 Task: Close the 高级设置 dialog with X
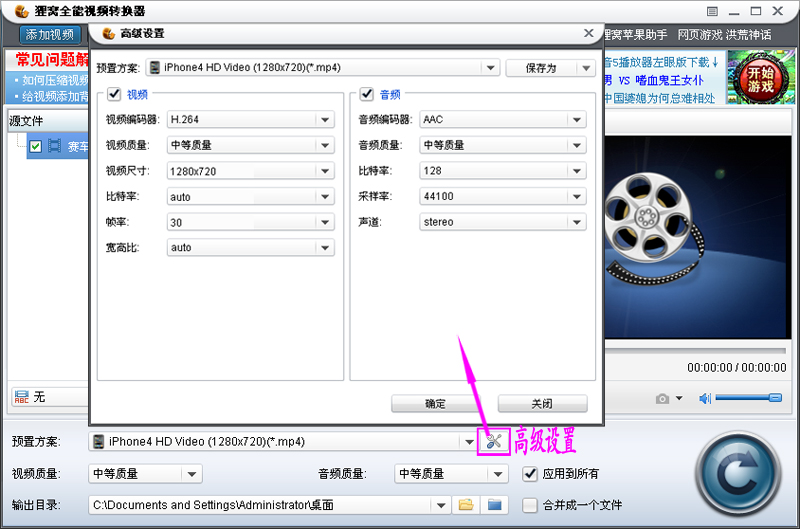(589, 33)
